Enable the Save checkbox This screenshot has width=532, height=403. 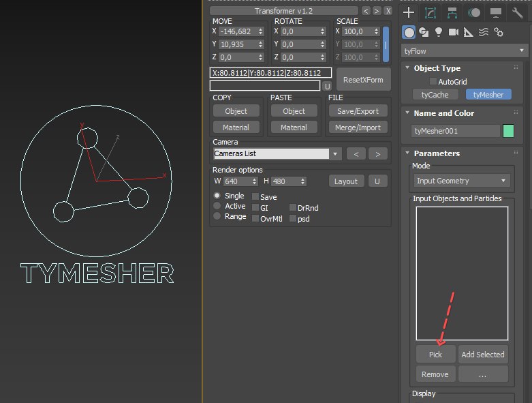[255, 196]
